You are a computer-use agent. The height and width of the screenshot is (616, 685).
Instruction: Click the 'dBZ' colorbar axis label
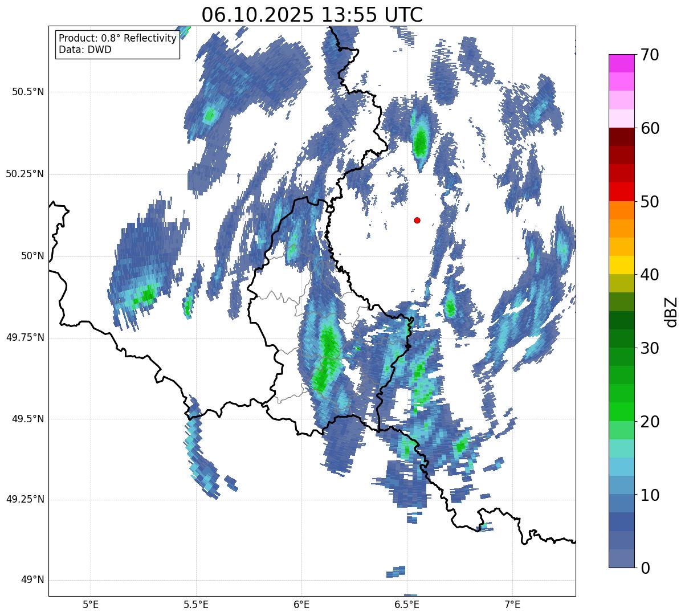pos(671,311)
